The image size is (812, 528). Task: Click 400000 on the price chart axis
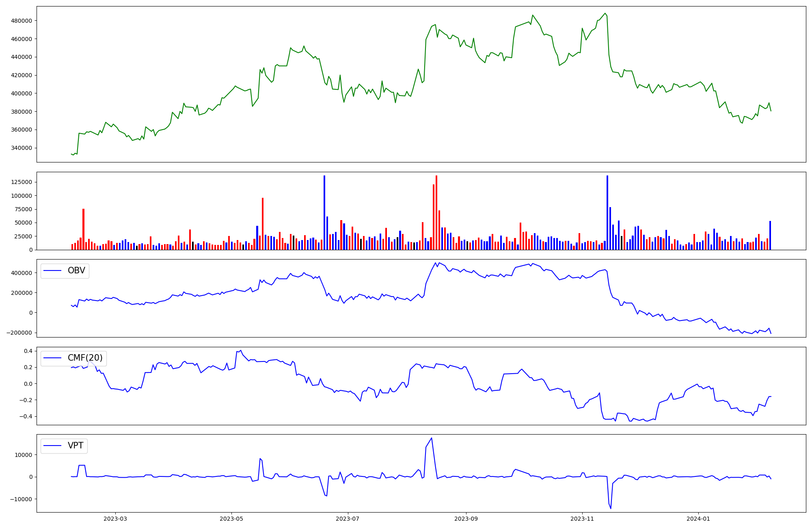22,93
